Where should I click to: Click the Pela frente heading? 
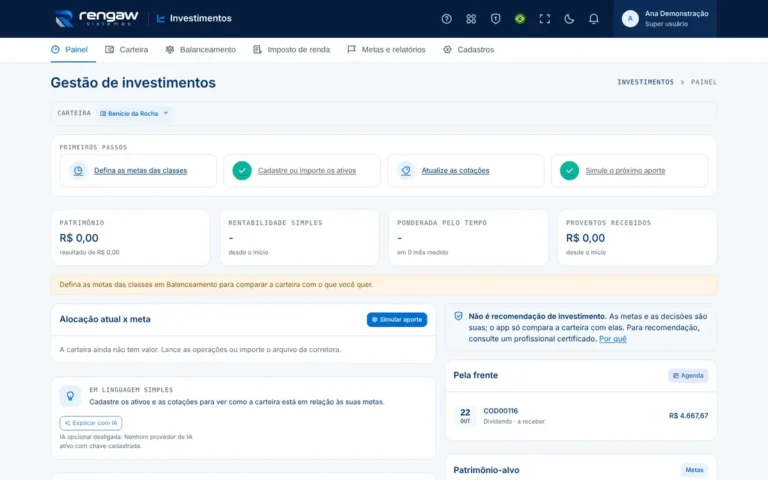(476, 375)
